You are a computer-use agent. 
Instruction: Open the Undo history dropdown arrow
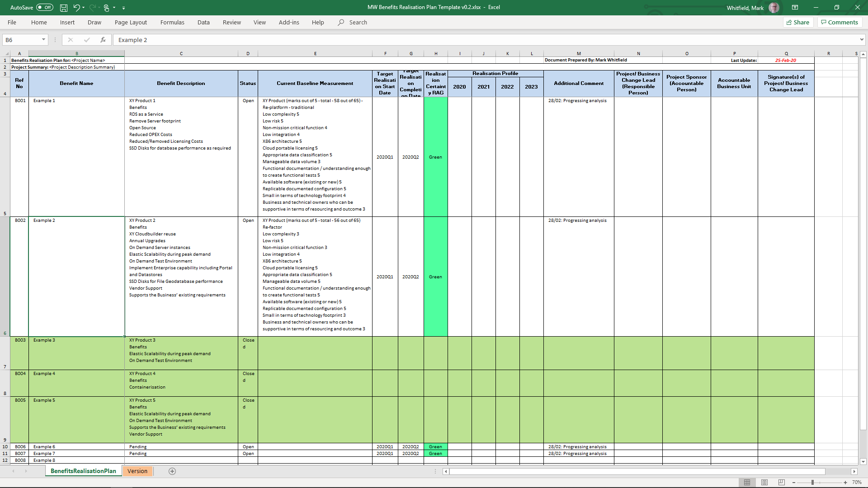click(84, 8)
